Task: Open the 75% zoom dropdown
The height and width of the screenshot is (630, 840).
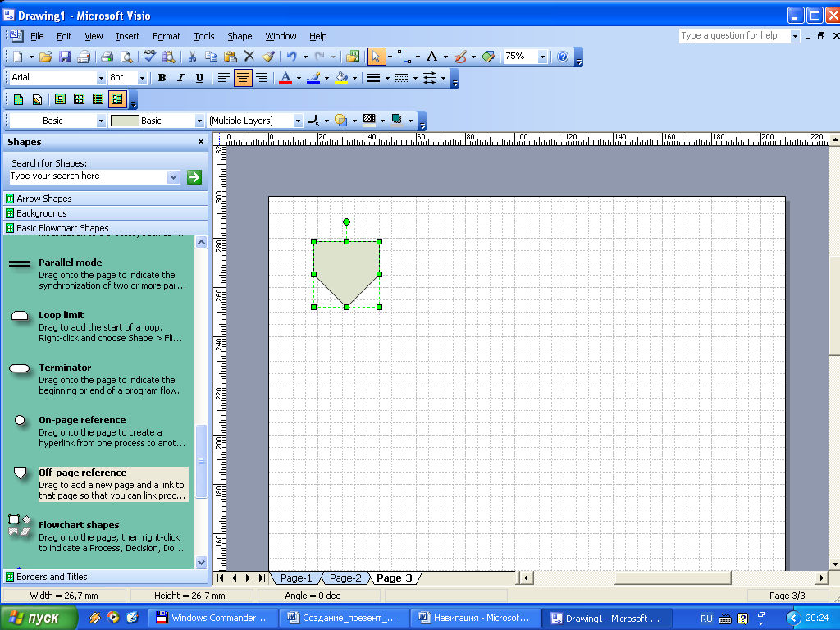Action: [x=542, y=57]
